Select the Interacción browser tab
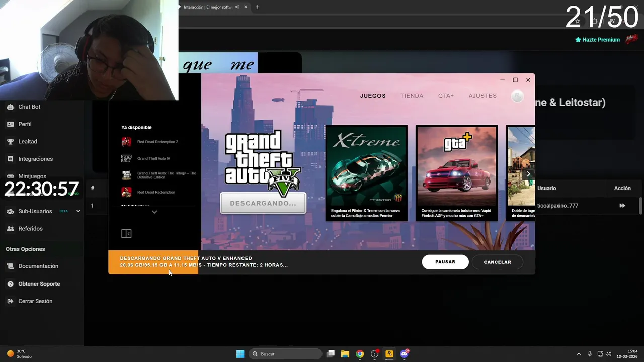Screen dimensions: 644x362 207,7
